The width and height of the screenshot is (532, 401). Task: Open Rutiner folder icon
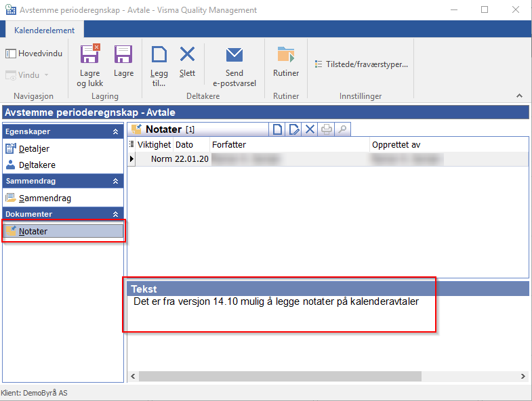click(x=286, y=54)
